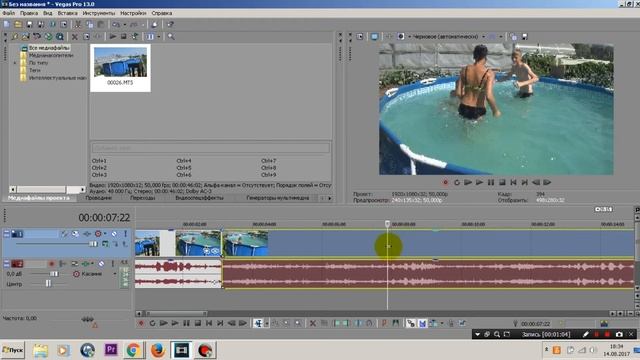Arm audio track 2 for record
Viewport: 640px width, 360px height.
(x=51, y=264)
